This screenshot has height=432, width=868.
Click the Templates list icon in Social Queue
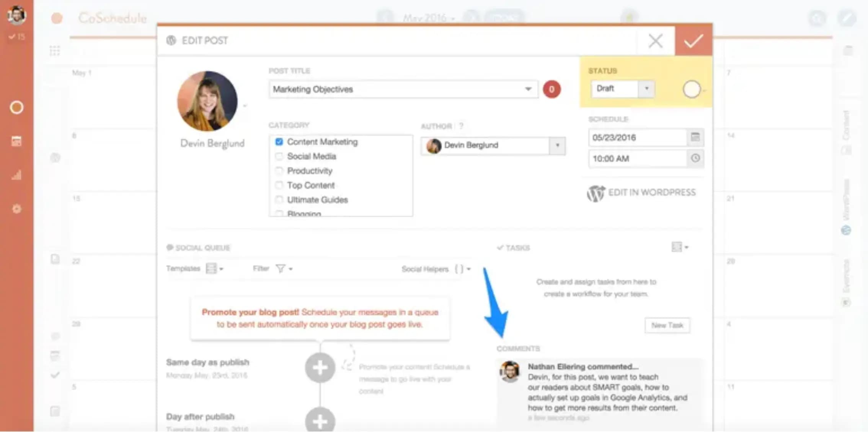(212, 268)
